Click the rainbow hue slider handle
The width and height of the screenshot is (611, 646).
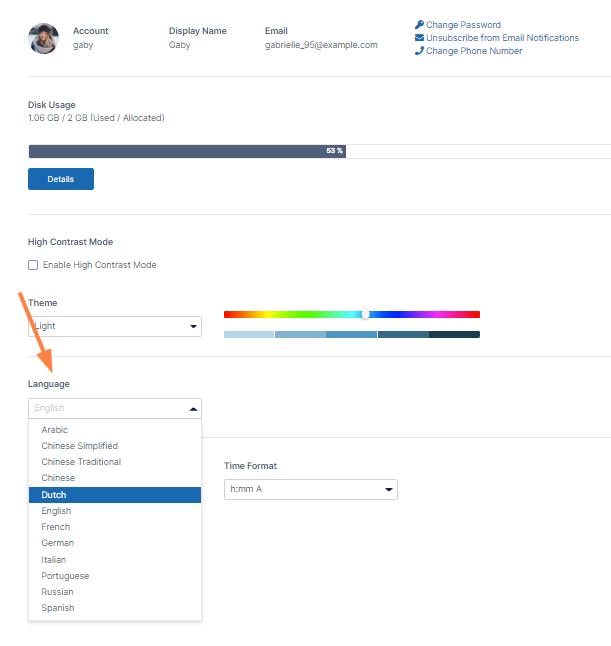[365, 314]
